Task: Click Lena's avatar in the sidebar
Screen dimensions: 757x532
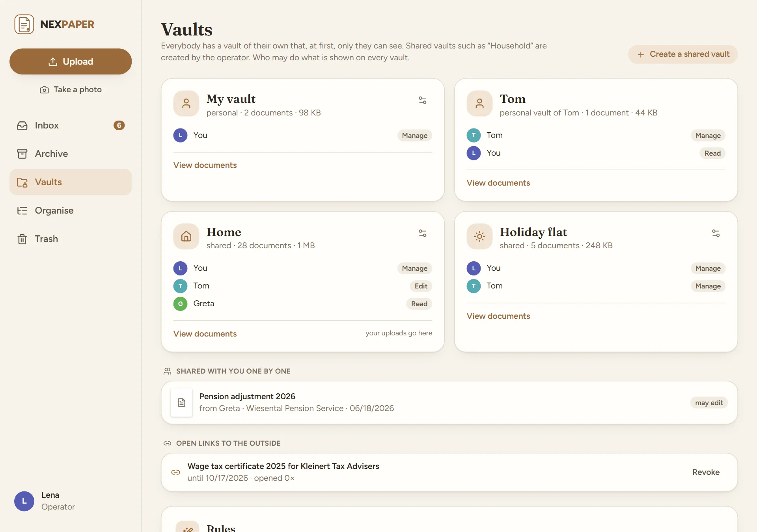Action: pos(24,501)
